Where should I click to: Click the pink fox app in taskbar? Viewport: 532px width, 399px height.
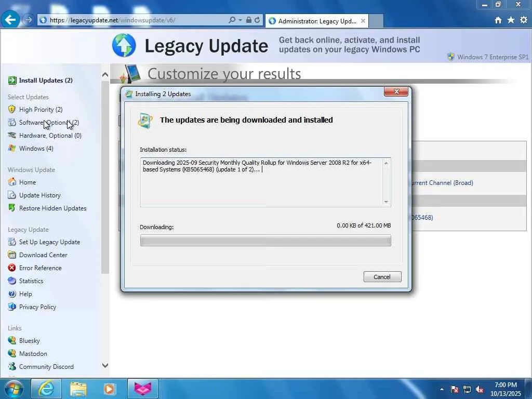(142, 389)
